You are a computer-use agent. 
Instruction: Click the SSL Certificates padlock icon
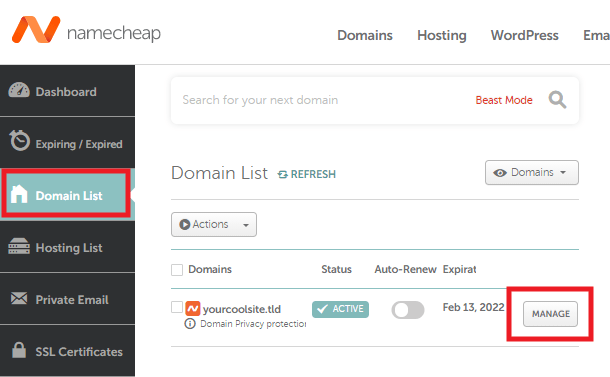click(x=19, y=350)
